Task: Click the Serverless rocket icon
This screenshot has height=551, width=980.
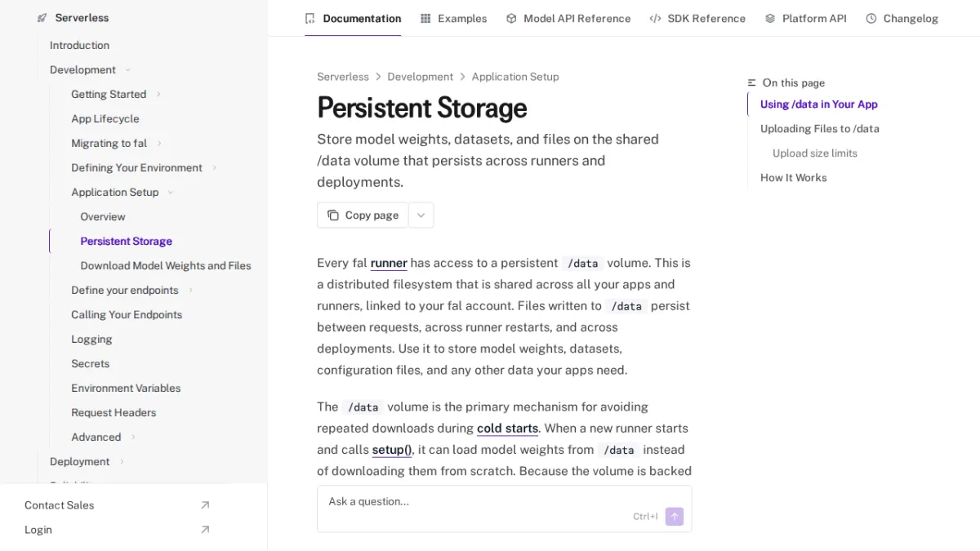Action: [42, 18]
